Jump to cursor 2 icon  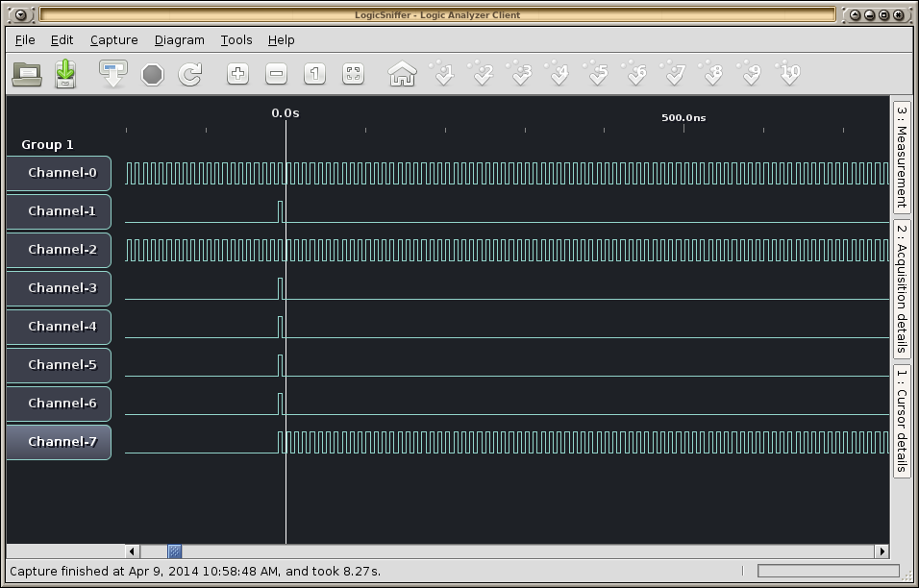pos(482,73)
